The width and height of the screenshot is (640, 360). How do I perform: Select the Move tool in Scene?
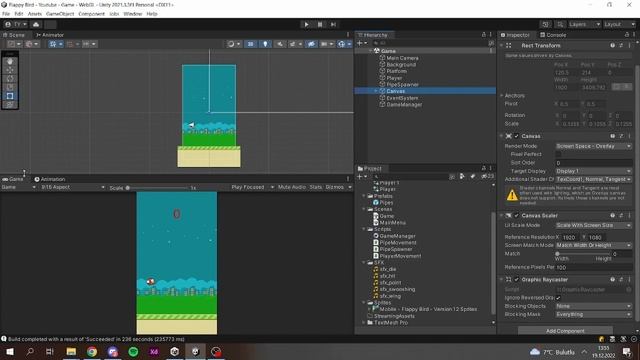tap(10, 70)
